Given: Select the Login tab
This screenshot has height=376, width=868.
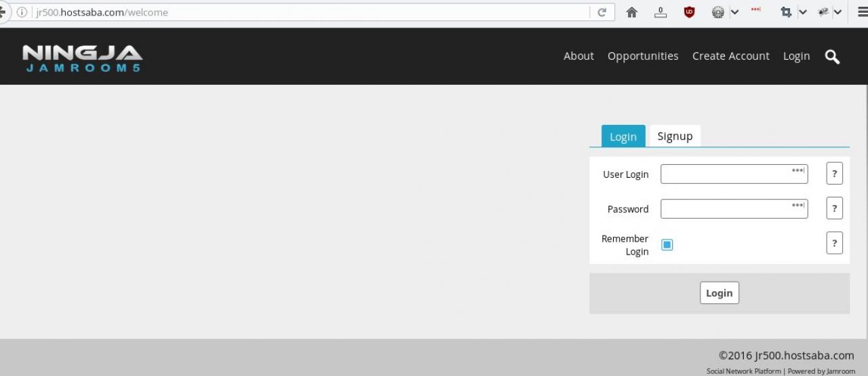Looking at the screenshot, I should 623,136.
